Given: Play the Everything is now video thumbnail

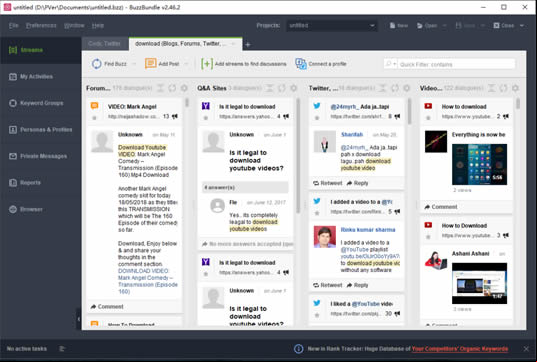Looking at the screenshot, I should click(479, 164).
